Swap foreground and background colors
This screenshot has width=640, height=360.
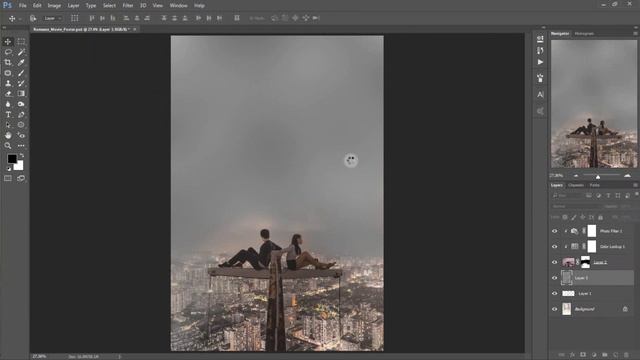[x=22, y=156]
